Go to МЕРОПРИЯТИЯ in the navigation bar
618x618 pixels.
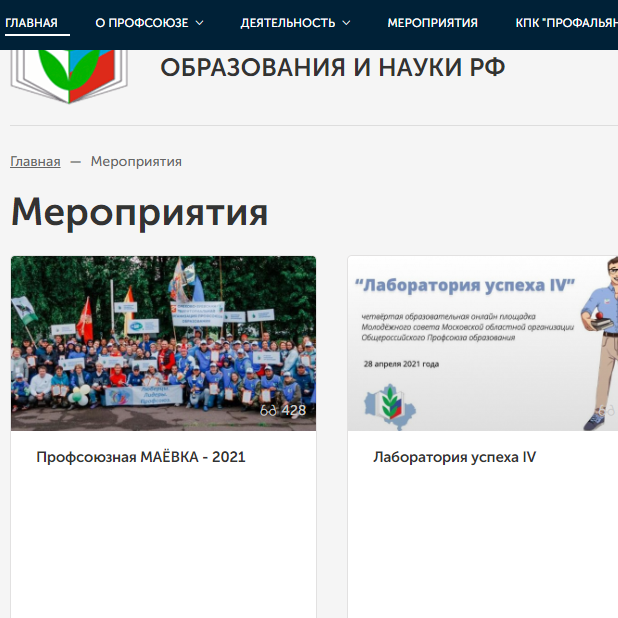[432, 23]
